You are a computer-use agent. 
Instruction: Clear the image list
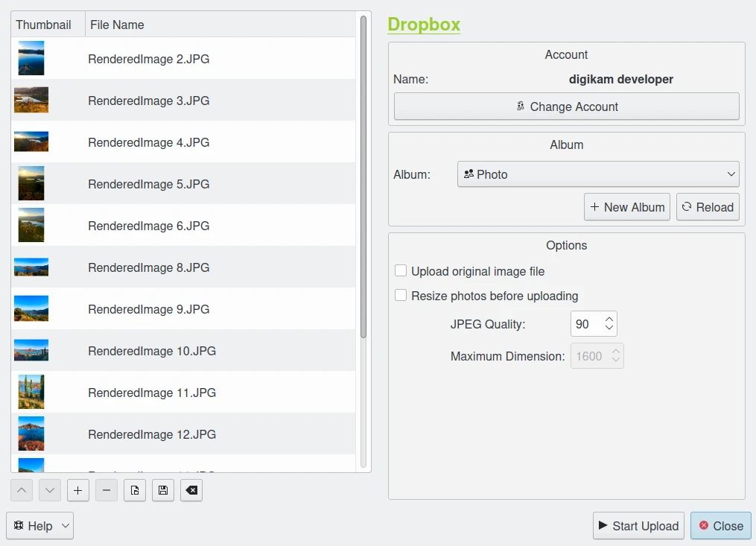(x=191, y=490)
